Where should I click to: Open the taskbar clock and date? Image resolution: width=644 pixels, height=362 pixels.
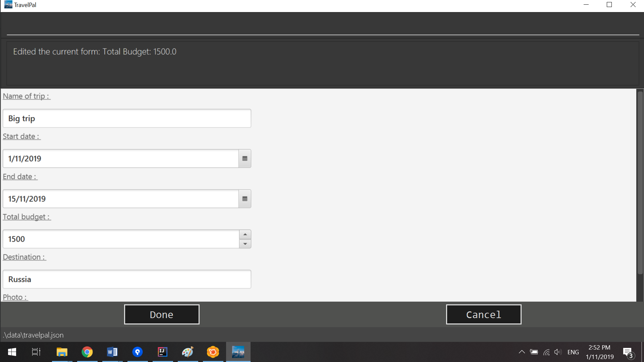click(x=600, y=352)
